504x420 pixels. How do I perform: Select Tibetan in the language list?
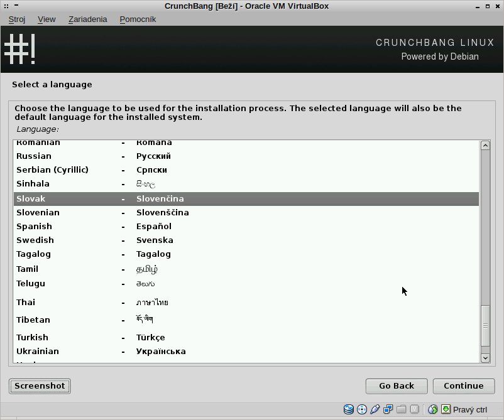246,320
